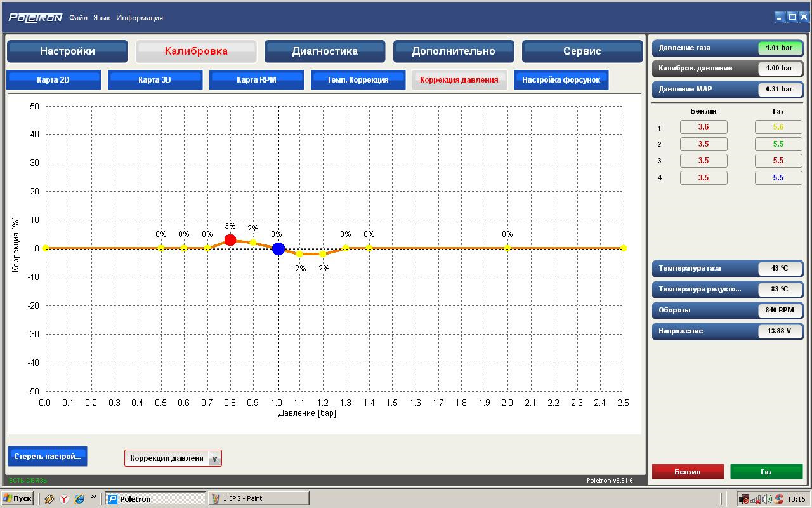Select the yellow 2% point at 0.9 bar
812x508 pixels.
pyautogui.click(x=253, y=243)
